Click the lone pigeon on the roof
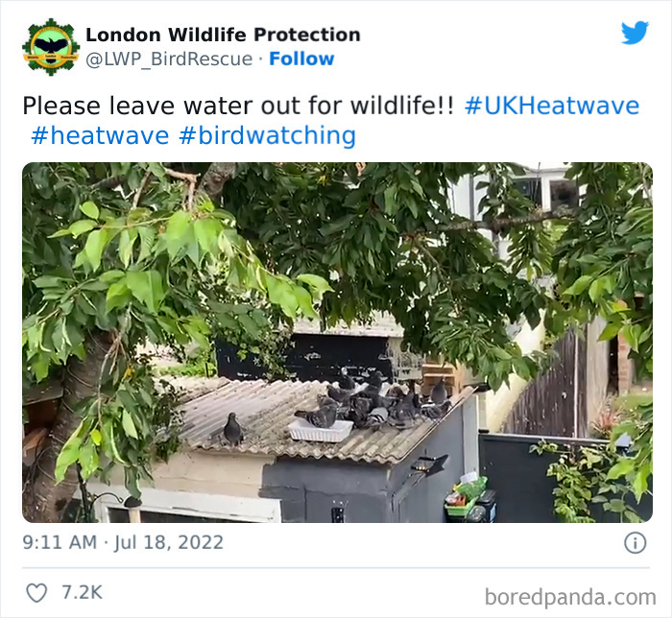The width and height of the screenshot is (672, 618). 232,429
